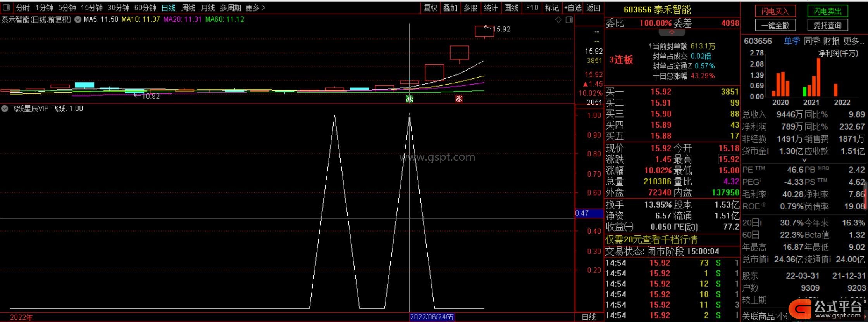Open F10 company info

[x=532, y=8]
